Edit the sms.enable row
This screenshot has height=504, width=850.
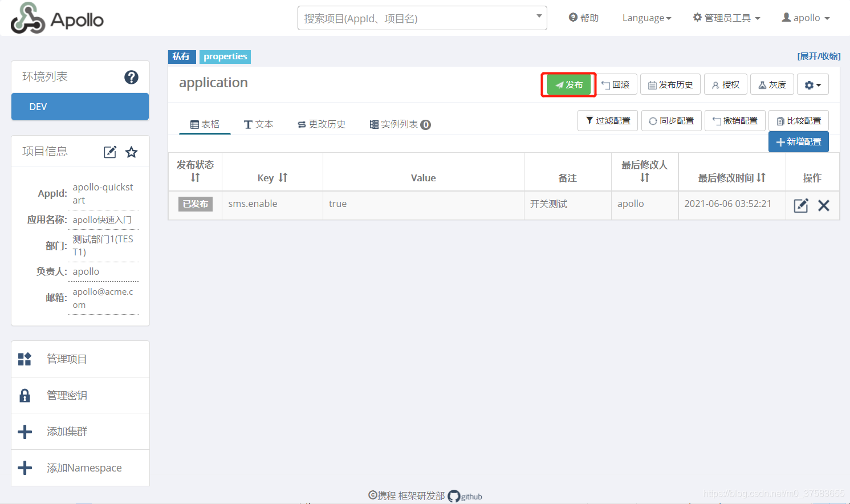pyautogui.click(x=801, y=205)
